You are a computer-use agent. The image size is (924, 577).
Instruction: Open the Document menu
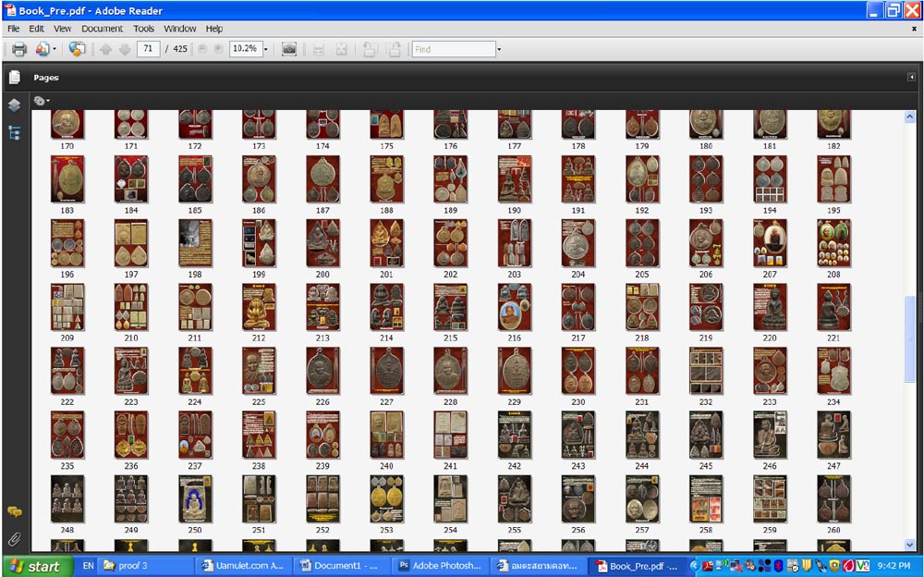pos(102,29)
